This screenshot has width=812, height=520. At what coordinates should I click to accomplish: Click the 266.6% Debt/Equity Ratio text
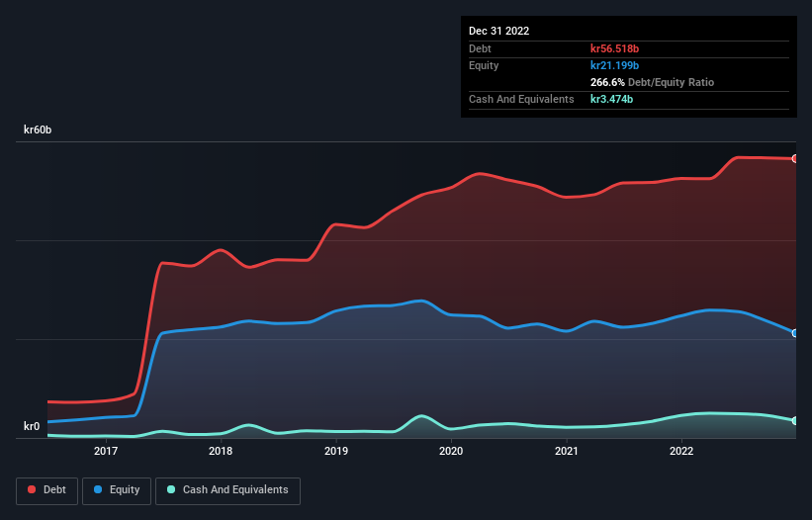pyautogui.click(x=652, y=82)
